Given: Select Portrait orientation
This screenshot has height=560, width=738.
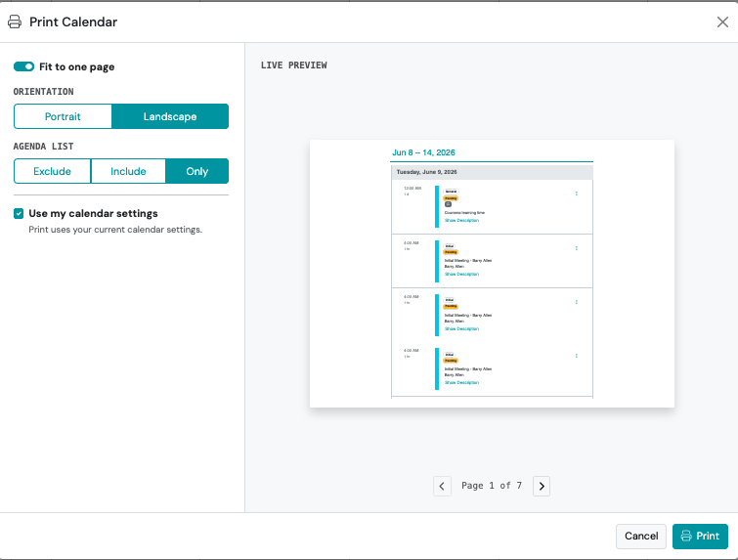Looking at the screenshot, I should [x=63, y=116].
